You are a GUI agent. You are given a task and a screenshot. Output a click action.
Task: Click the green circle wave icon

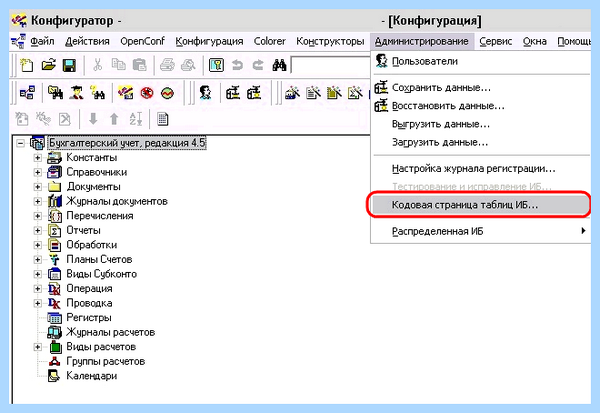167,93
